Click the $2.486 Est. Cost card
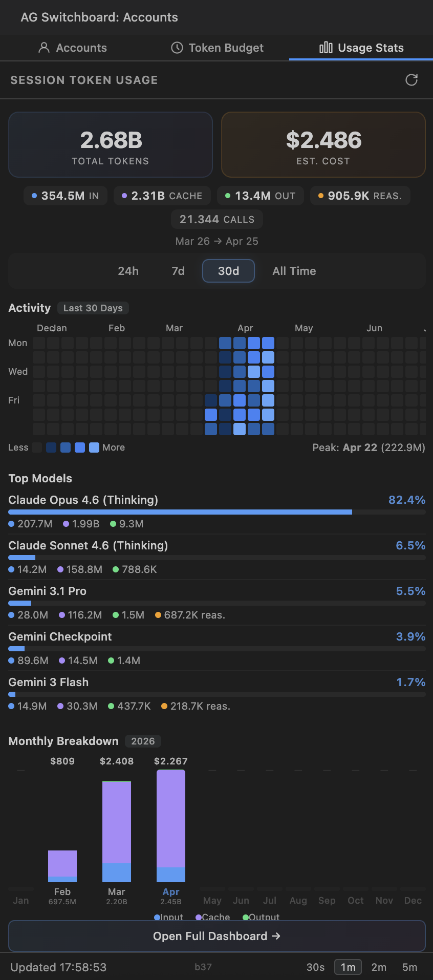 323,144
